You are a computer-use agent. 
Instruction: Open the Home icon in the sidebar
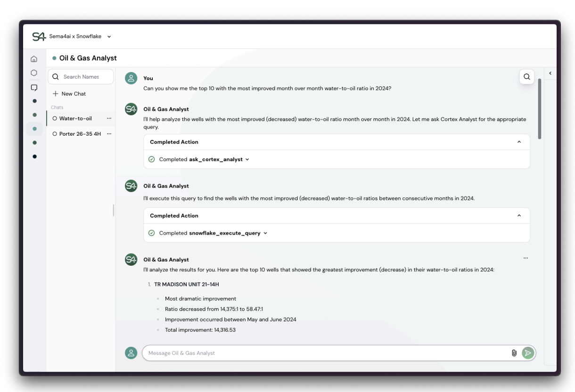(x=34, y=58)
